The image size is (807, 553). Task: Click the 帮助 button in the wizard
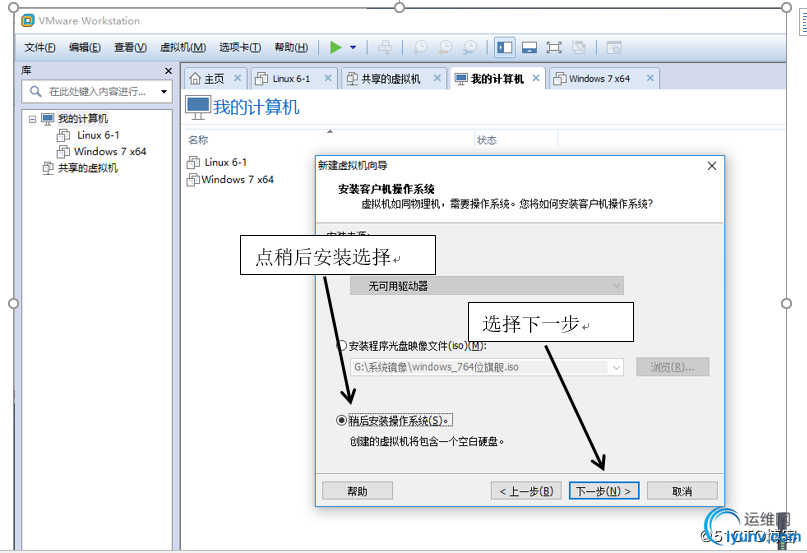coord(357,491)
